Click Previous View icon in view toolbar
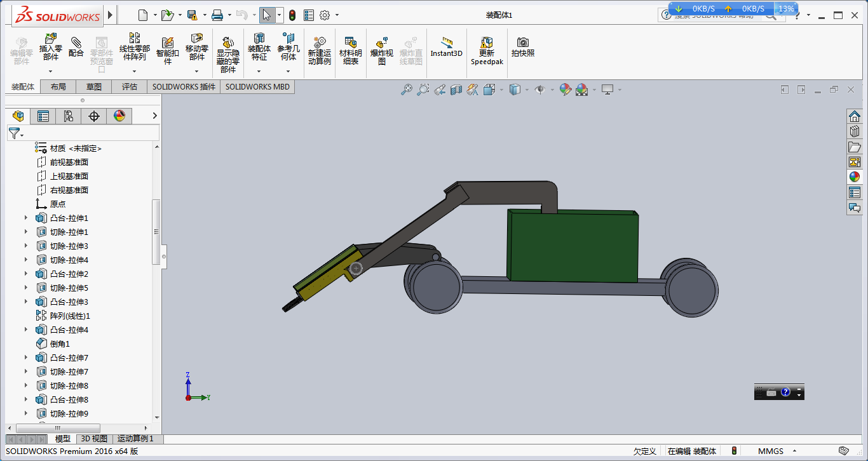Screen dimensions: 868x461 click(440, 90)
